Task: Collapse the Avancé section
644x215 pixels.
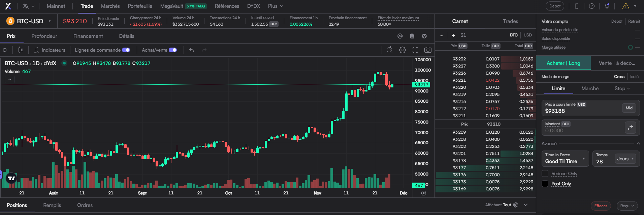Action: coord(638,144)
